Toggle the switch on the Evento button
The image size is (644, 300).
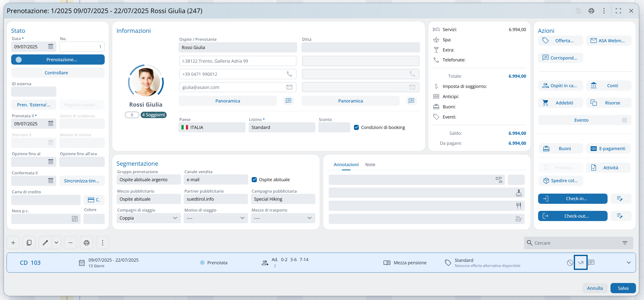(x=624, y=120)
